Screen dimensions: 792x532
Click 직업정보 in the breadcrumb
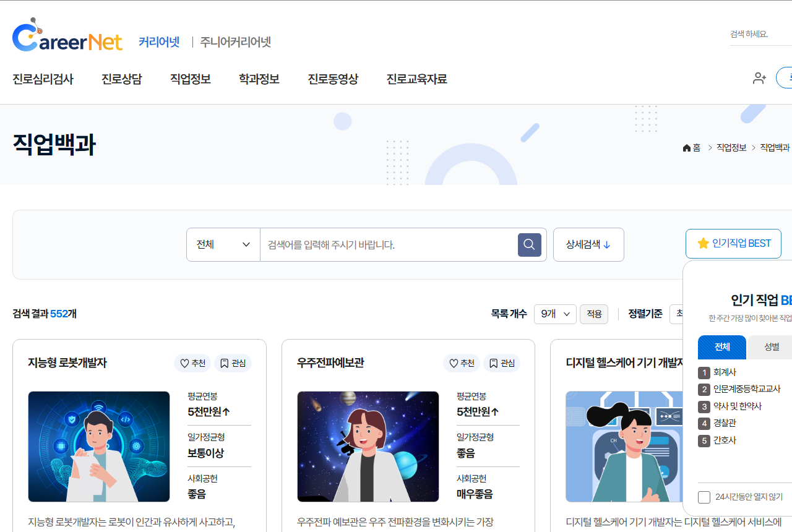click(731, 148)
